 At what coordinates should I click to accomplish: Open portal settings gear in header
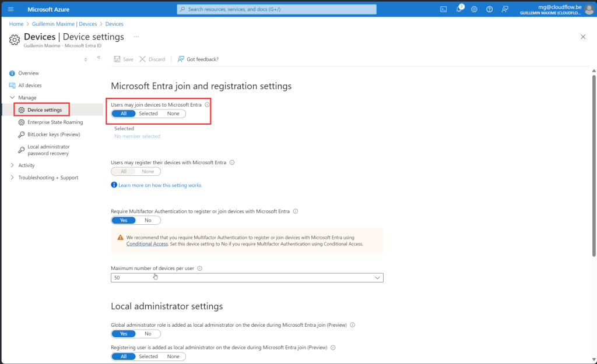(474, 9)
